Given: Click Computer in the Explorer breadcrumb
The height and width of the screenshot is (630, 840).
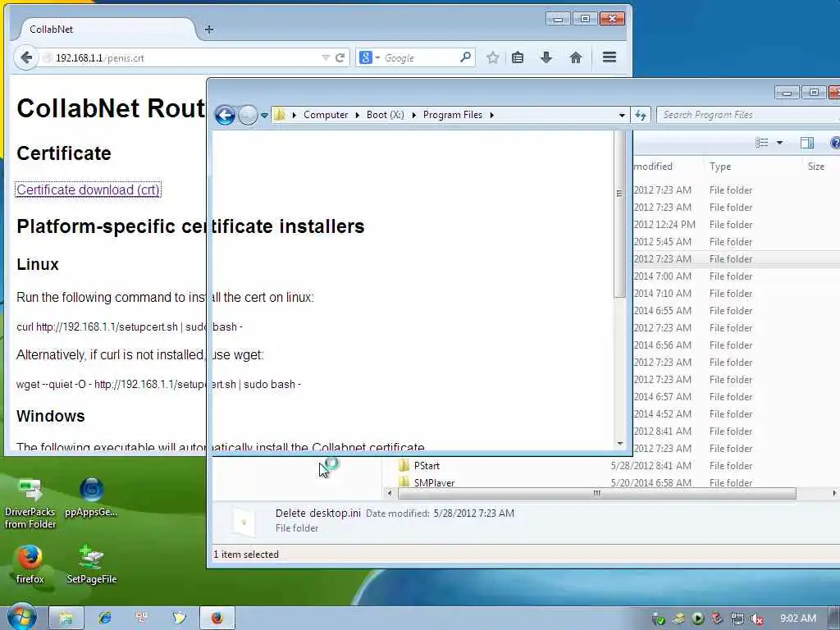Looking at the screenshot, I should click(x=326, y=115).
